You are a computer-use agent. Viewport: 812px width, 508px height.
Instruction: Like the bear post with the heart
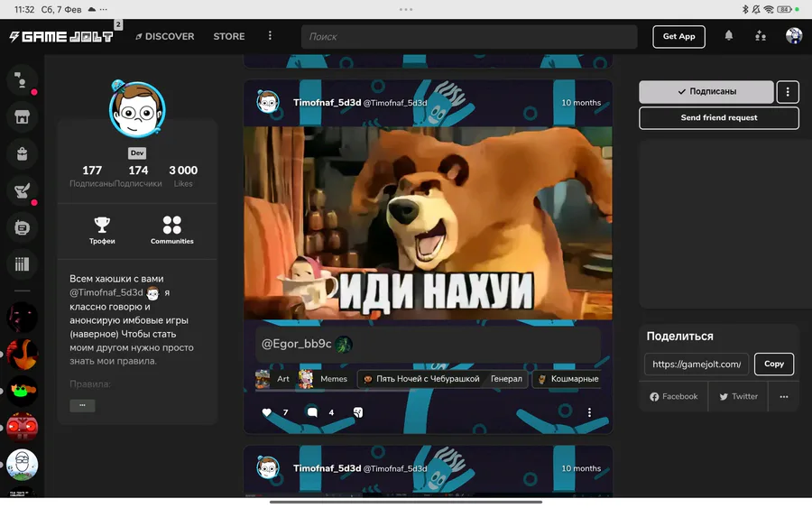(x=267, y=412)
